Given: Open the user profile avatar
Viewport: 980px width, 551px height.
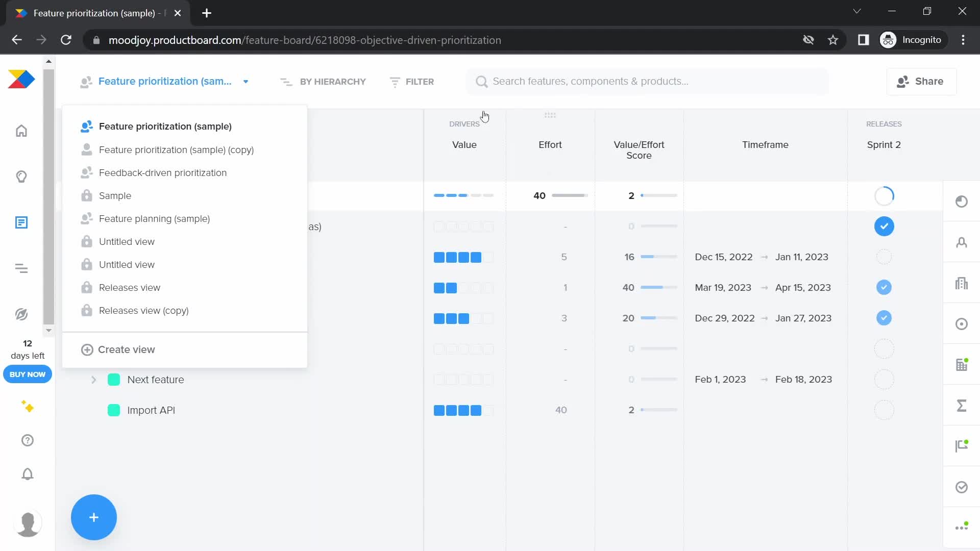Looking at the screenshot, I should click(28, 523).
